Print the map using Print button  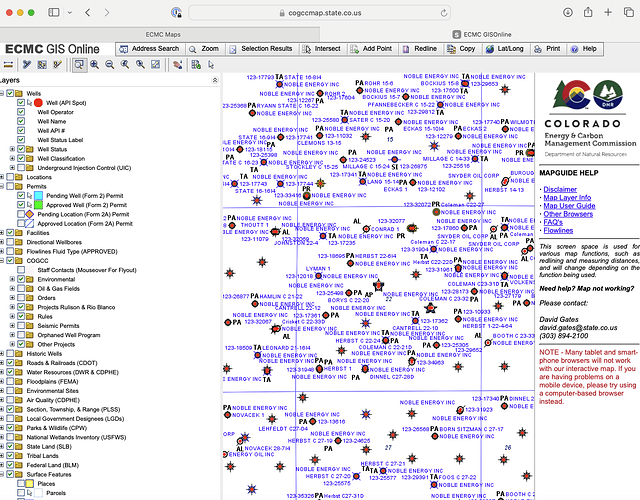click(x=547, y=48)
